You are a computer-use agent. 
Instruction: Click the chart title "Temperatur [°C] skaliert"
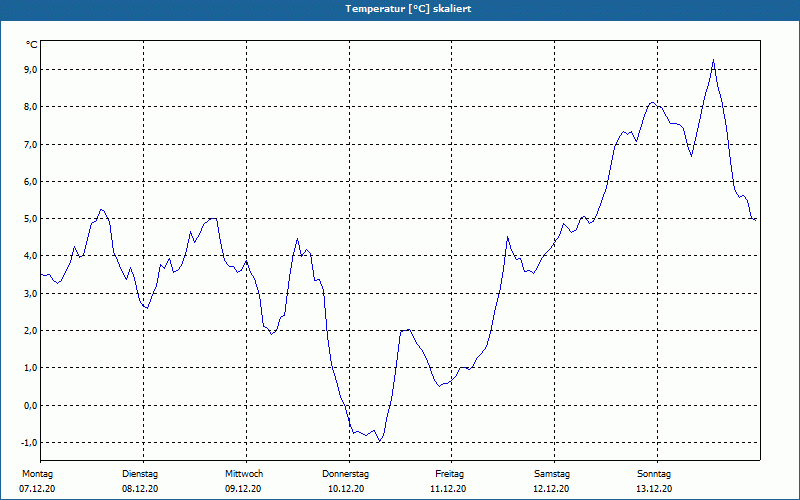[x=408, y=9]
